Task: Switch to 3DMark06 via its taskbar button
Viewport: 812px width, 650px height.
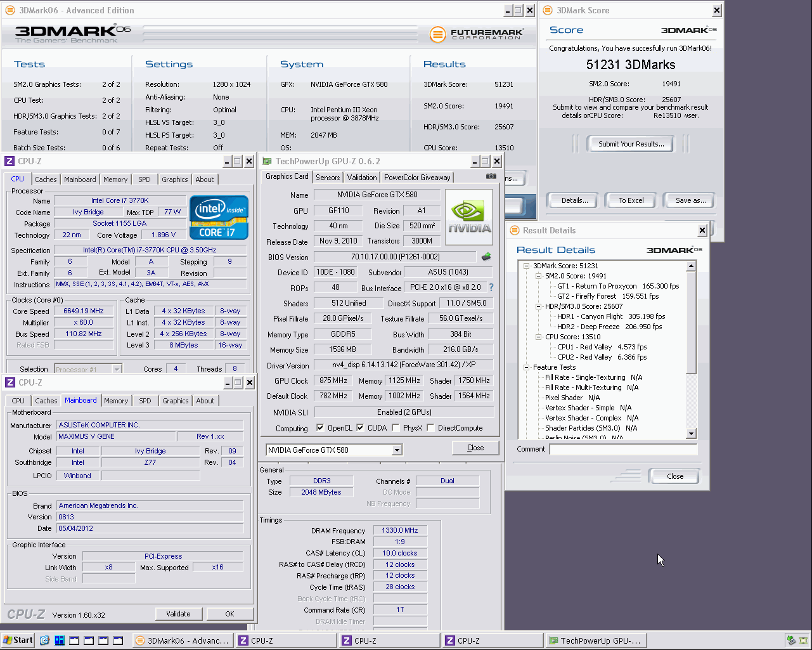Action: coord(183,640)
